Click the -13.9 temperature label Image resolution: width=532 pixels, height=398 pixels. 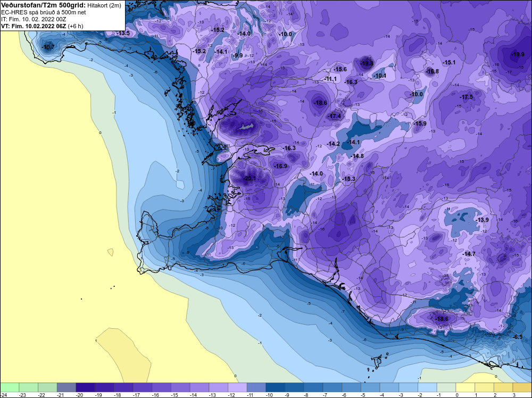click(x=482, y=220)
